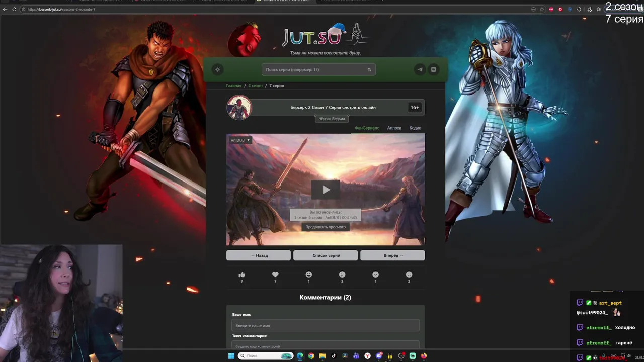Viewport: 644px width, 362px height.
Task: Click the thumbs-up reaction
Action: tap(242, 275)
